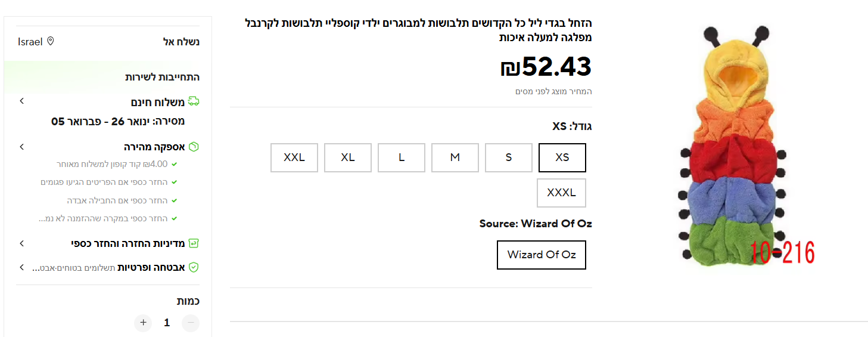Screen dimensions: 868x337
Task: Open return and refund policy chevron
Action: [x=21, y=243]
